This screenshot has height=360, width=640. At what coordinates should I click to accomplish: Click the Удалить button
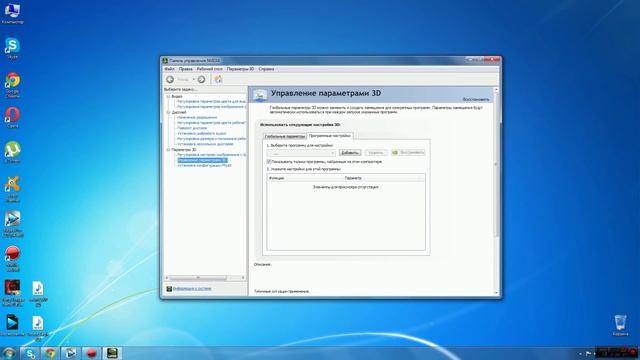(x=376, y=153)
